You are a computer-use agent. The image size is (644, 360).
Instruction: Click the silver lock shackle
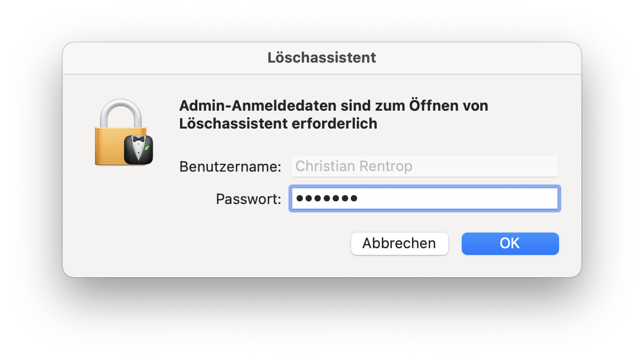[x=122, y=112]
